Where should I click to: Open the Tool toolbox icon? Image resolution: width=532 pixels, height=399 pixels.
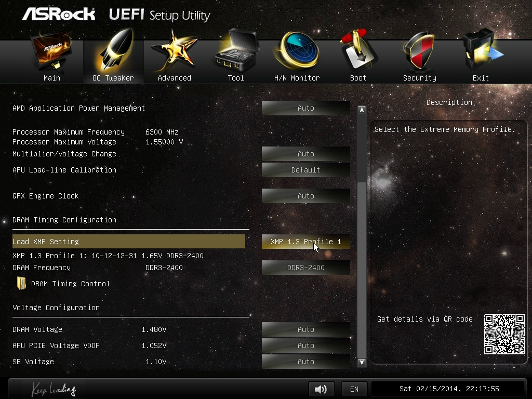tap(236, 49)
